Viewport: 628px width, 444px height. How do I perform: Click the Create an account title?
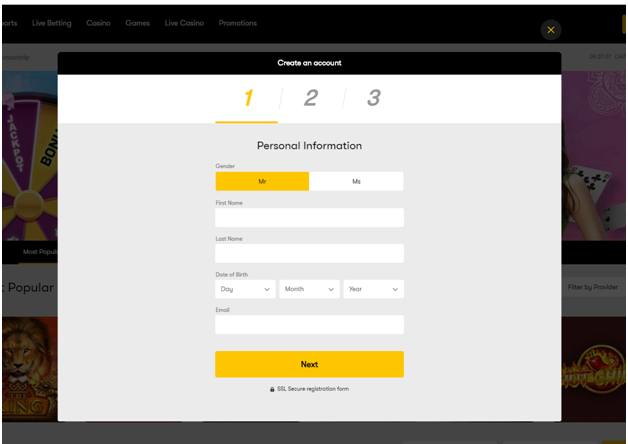click(309, 63)
